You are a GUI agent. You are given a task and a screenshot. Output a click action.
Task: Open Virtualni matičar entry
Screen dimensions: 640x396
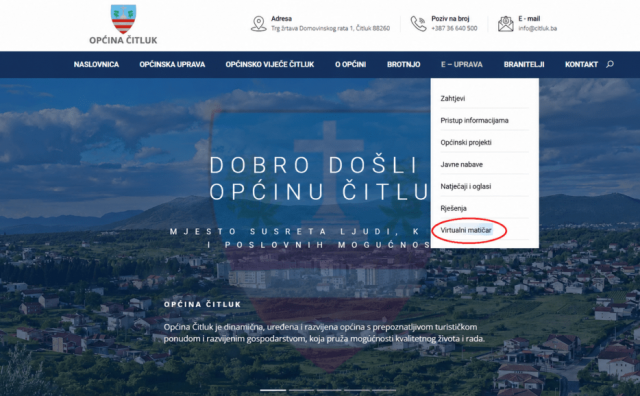[466, 230]
